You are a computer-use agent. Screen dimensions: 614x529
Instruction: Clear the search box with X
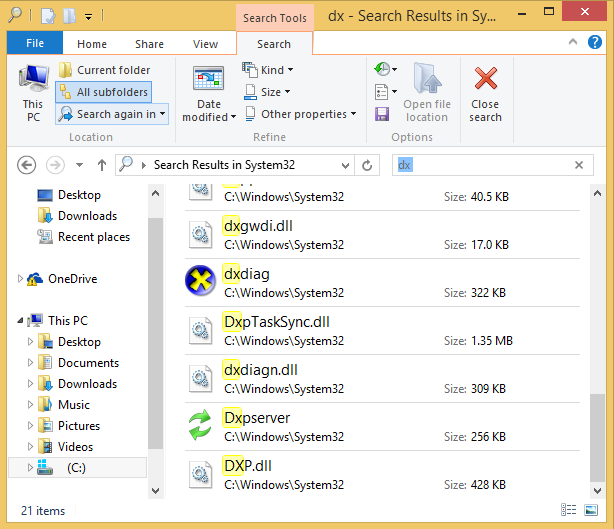click(x=579, y=165)
